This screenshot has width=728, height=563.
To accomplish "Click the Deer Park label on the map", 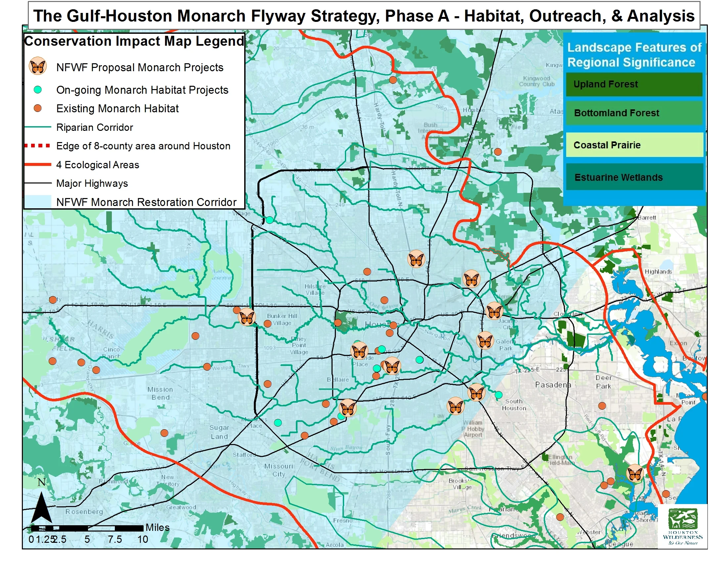I will coord(604,382).
